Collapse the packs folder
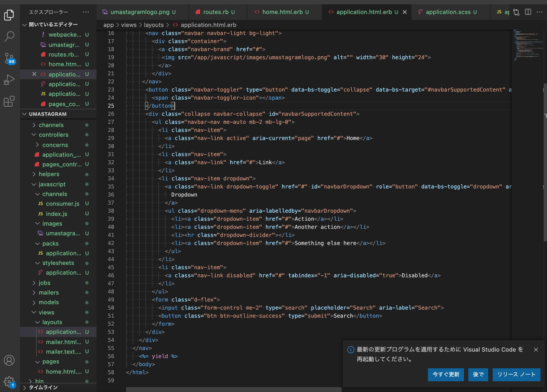 point(58,243)
